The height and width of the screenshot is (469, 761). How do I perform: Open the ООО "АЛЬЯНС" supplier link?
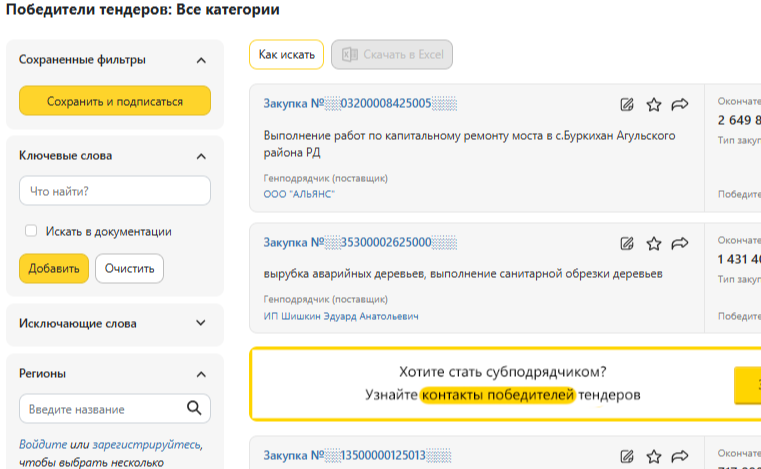[x=299, y=194]
